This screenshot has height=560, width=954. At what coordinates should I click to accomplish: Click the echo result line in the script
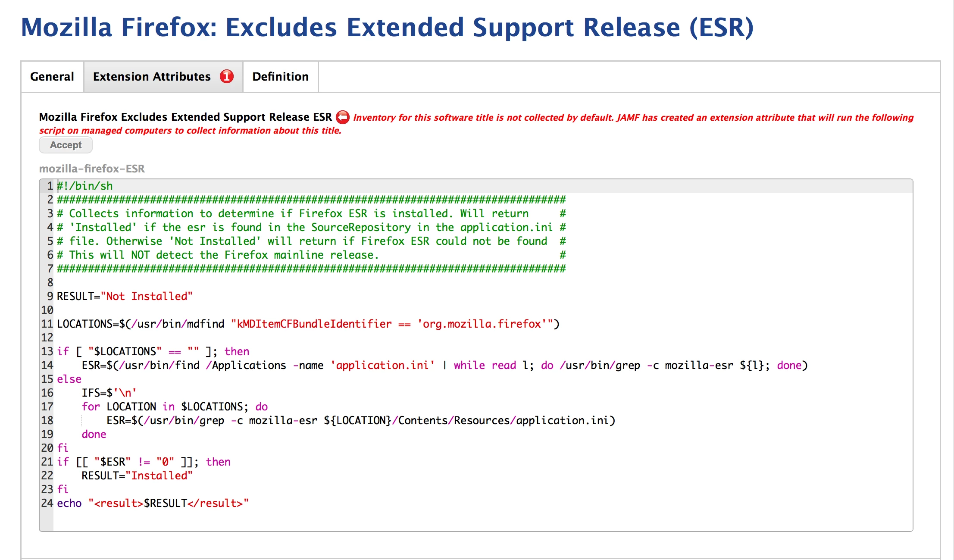click(153, 503)
